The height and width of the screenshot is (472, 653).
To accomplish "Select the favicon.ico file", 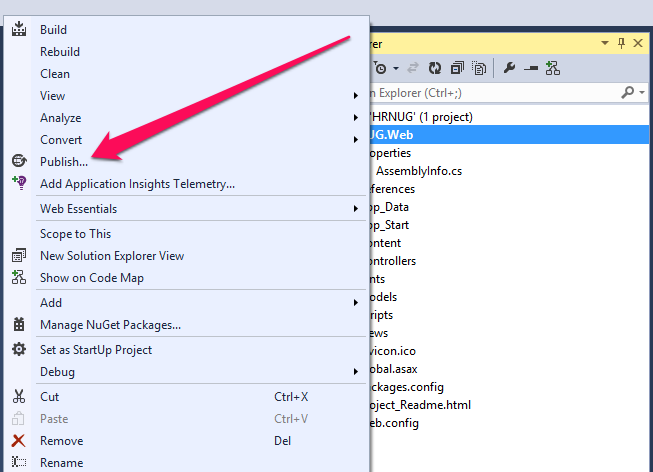I will point(393,351).
